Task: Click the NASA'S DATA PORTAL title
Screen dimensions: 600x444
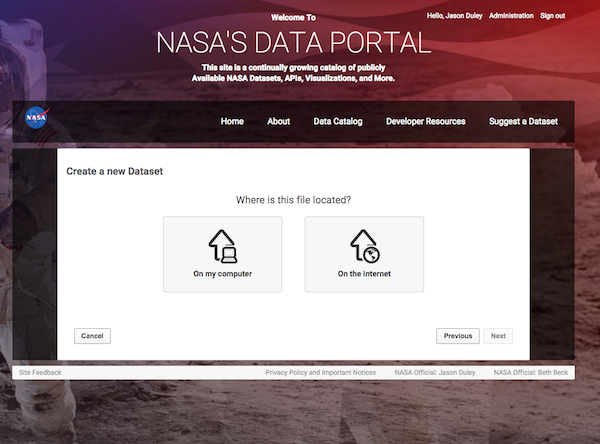Action: pos(294,42)
